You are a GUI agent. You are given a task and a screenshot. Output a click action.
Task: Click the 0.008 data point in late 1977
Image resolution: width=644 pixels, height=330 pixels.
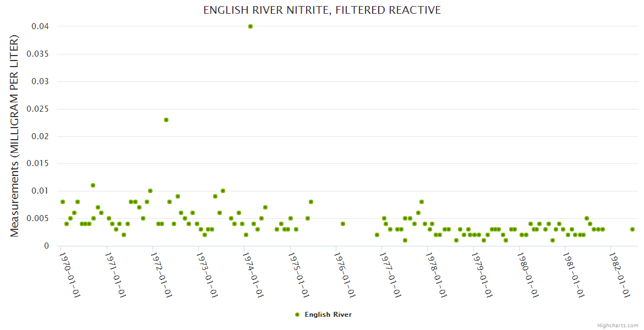[422, 202]
